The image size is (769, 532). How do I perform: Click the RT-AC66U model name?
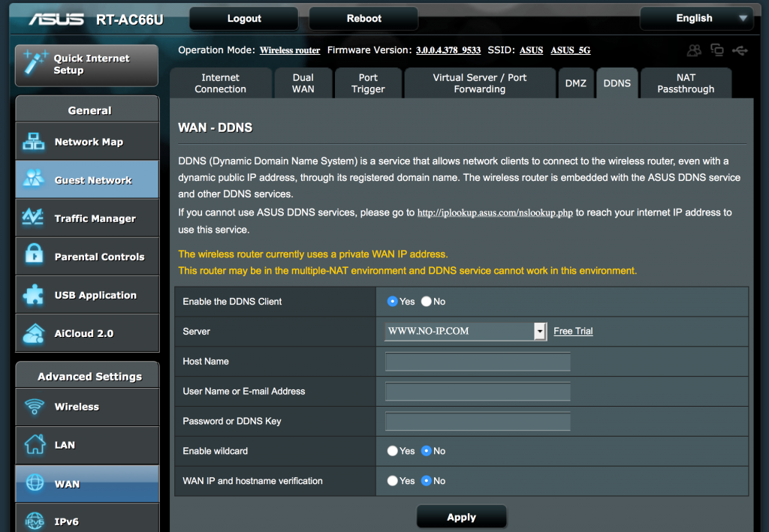[129, 20]
